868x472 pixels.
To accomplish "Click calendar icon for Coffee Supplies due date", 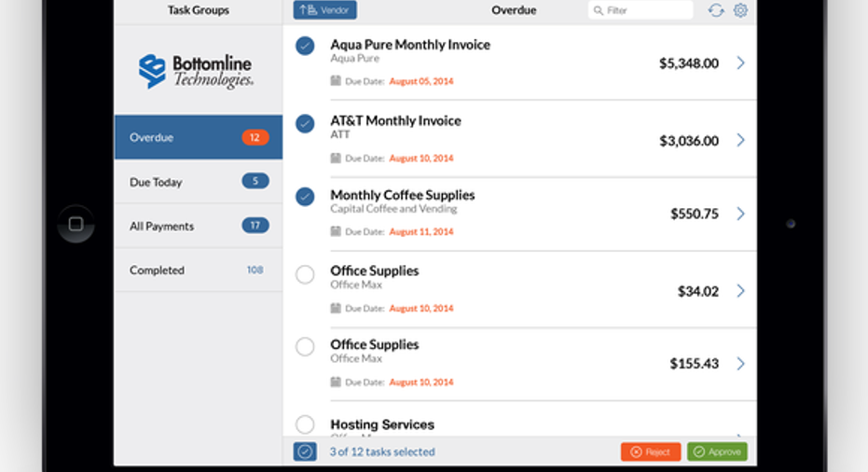I will (336, 231).
